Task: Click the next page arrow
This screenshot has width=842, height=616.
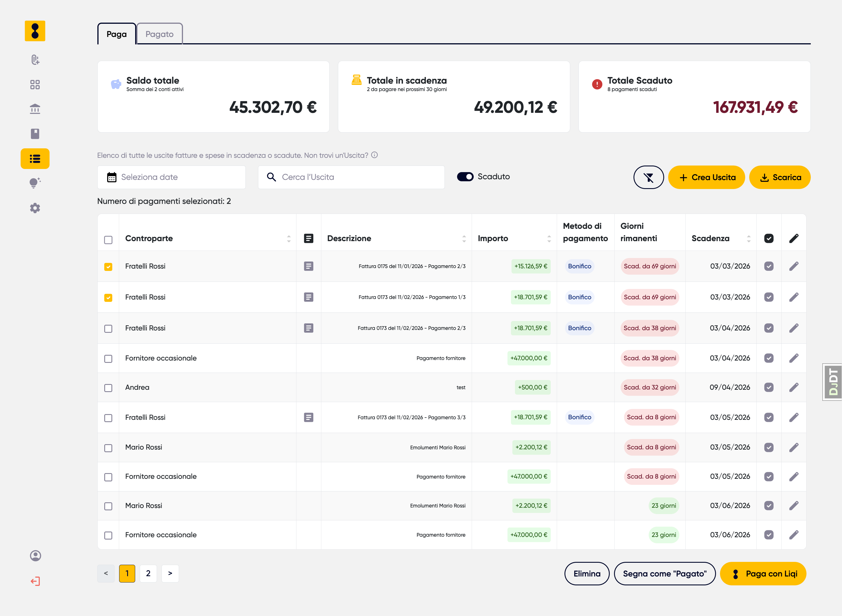Action: [x=170, y=574]
